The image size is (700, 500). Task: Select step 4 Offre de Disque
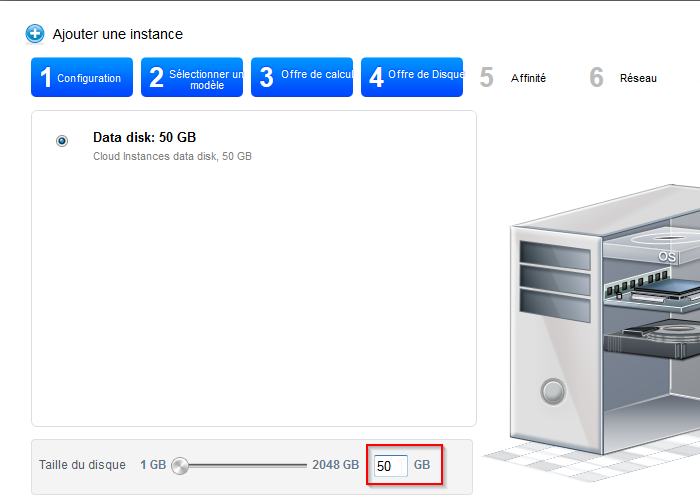point(412,78)
